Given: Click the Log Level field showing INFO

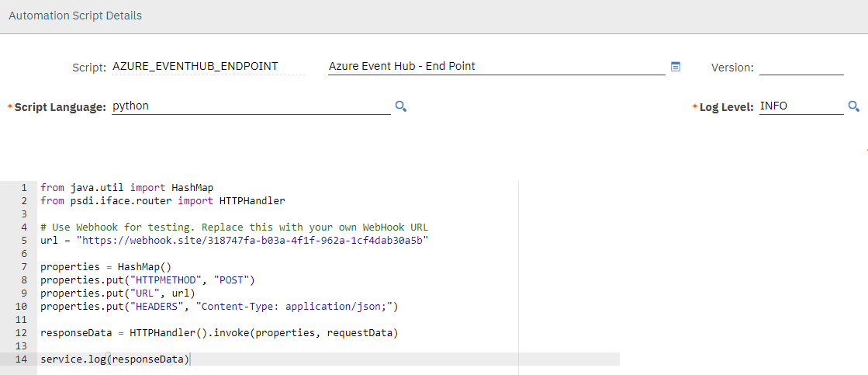Looking at the screenshot, I should coord(801,106).
